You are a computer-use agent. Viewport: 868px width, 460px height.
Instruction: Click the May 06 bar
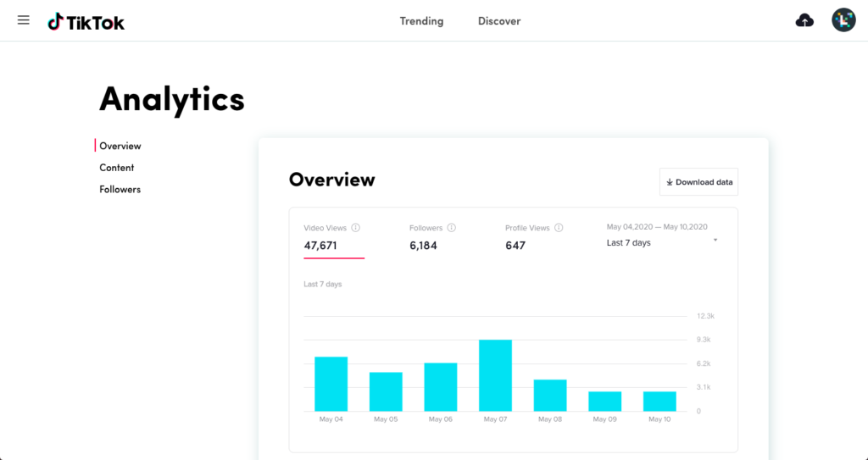click(441, 387)
